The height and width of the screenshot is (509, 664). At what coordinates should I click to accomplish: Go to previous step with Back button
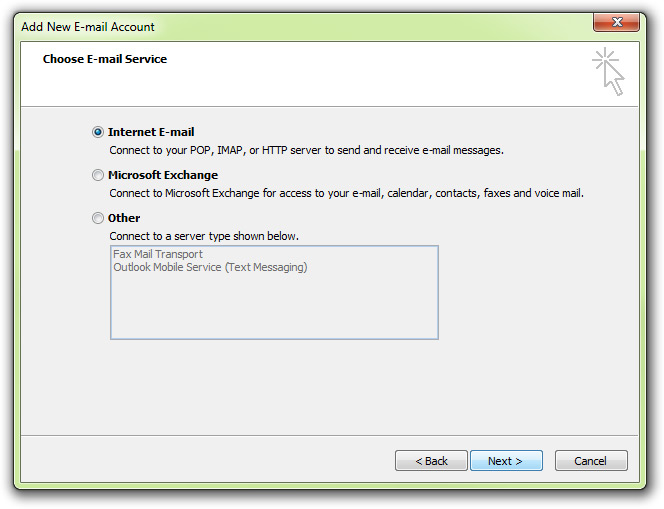[x=431, y=461]
